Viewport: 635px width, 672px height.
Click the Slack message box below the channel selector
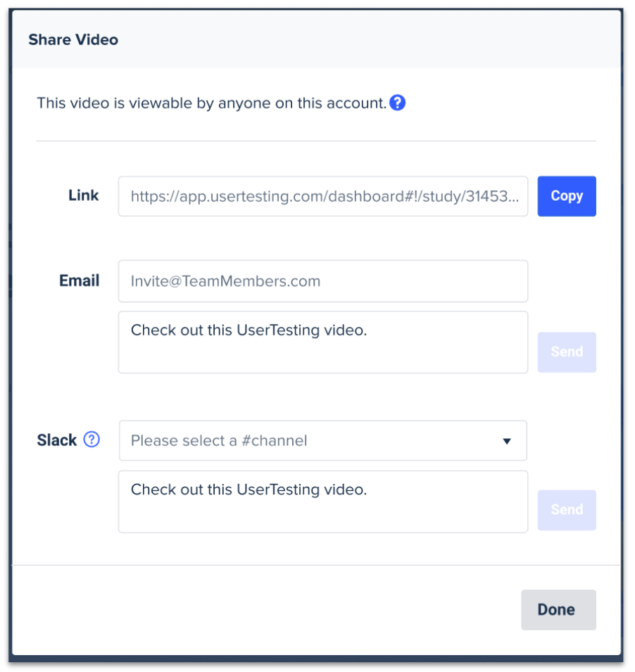coord(323,502)
